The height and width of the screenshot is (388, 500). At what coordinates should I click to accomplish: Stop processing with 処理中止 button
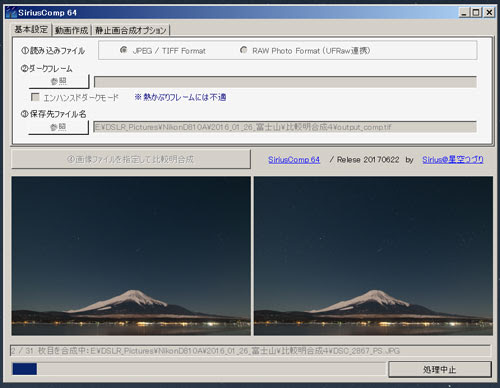pyautogui.click(x=440, y=369)
